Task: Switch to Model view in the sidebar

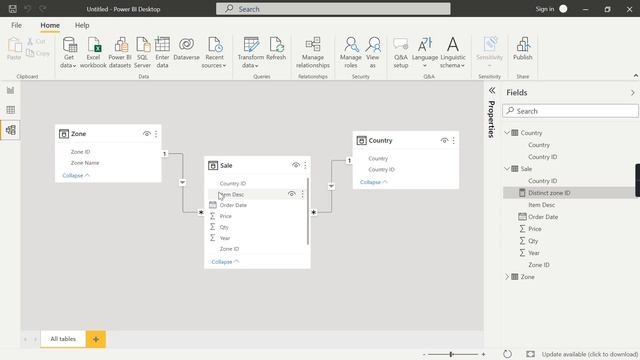Action: click(x=11, y=130)
